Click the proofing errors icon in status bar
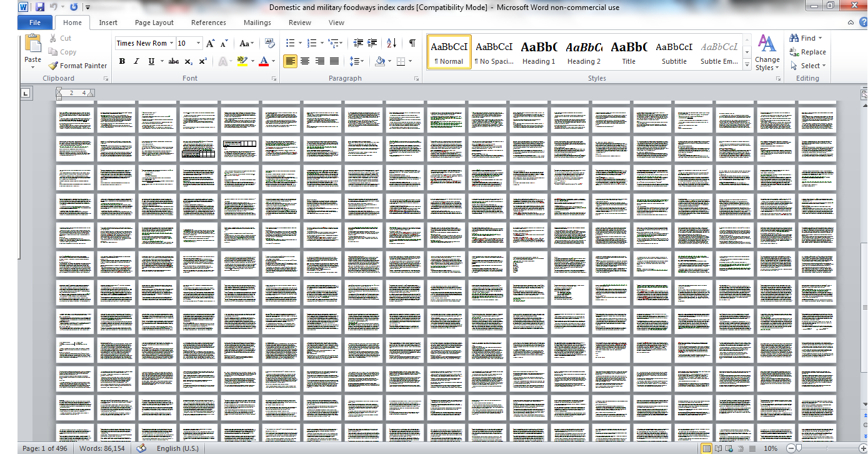This screenshot has height=454, width=868. [142, 448]
